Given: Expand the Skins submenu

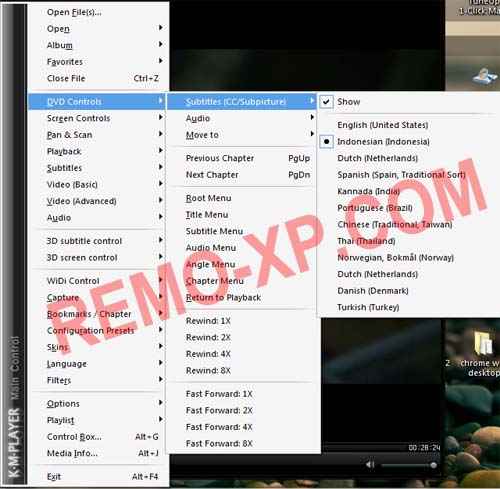Looking at the screenshot, I should [97, 347].
